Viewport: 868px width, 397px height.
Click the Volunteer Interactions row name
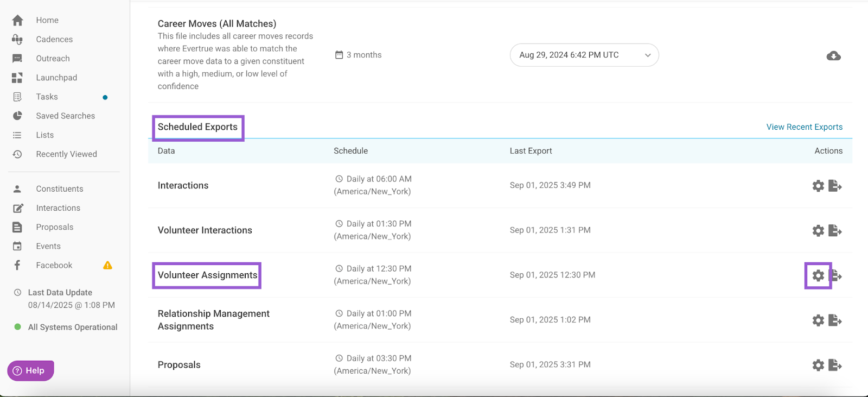click(x=205, y=230)
